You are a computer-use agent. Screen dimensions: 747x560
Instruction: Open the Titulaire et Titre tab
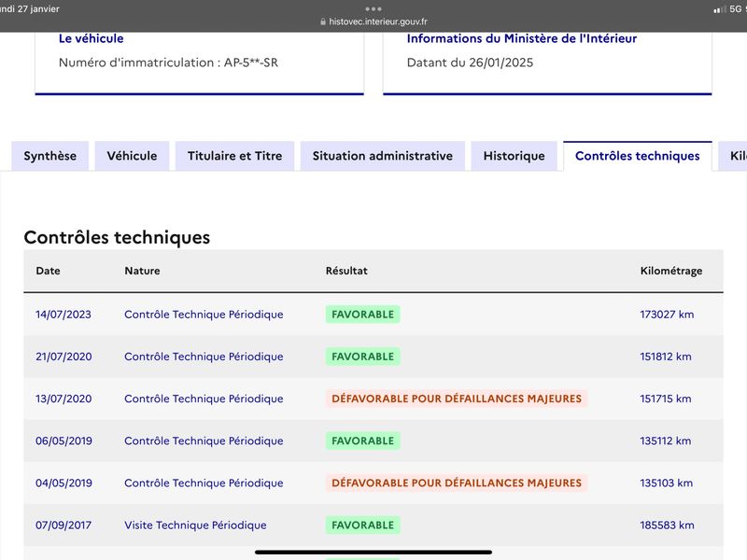235,156
